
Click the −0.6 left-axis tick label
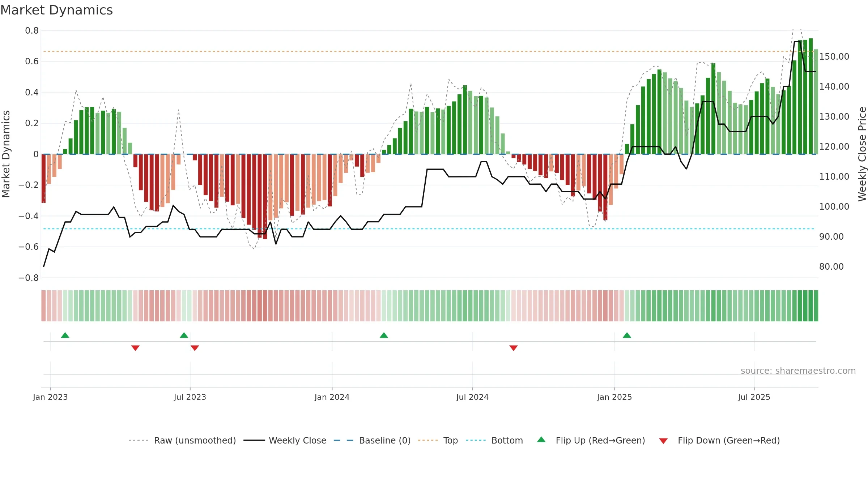point(29,247)
